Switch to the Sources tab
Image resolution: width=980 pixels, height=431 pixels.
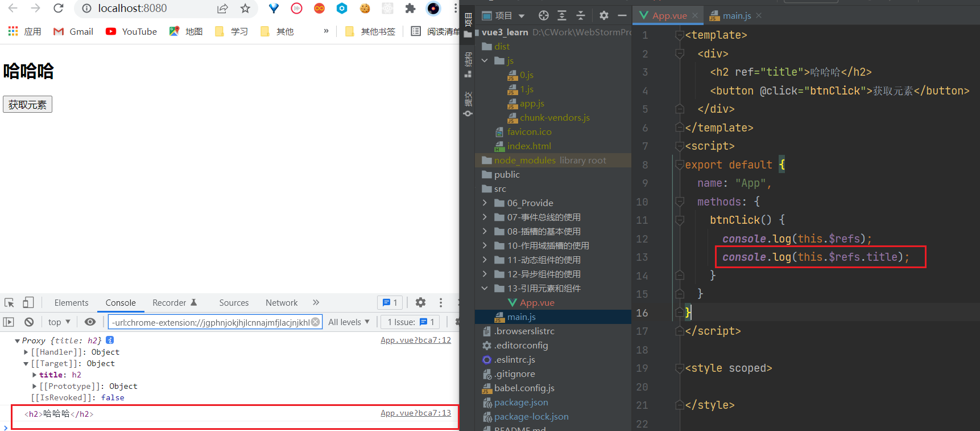(x=234, y=302)
